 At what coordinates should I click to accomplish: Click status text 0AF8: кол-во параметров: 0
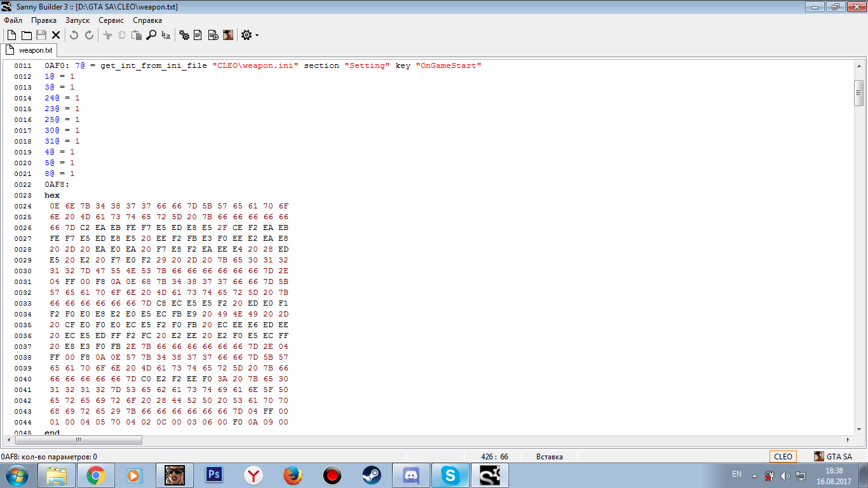tap(49, 456)
